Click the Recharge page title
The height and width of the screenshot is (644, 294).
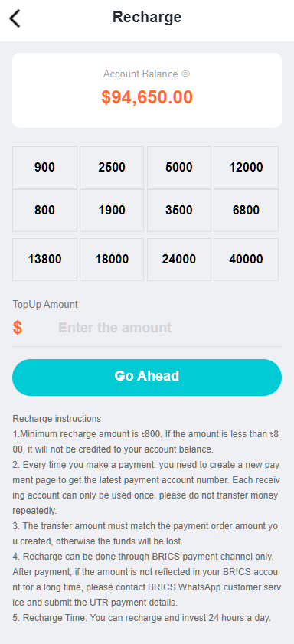point(147,18)
